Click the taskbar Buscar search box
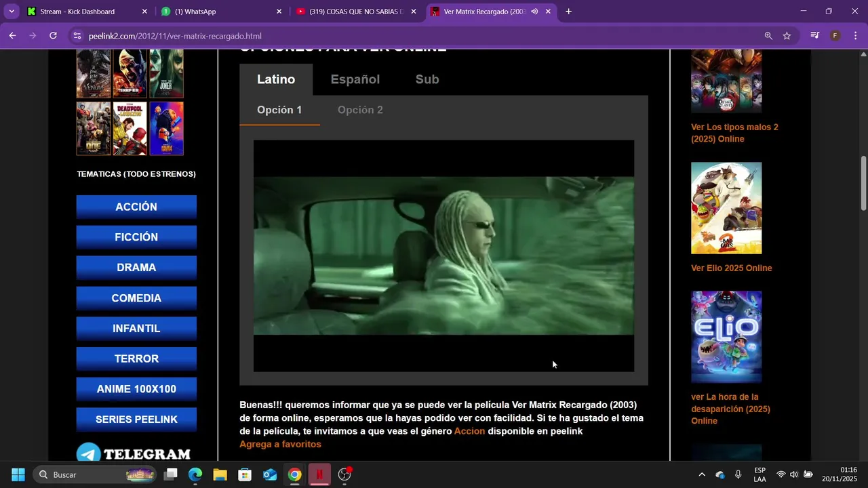 (95, 474)
